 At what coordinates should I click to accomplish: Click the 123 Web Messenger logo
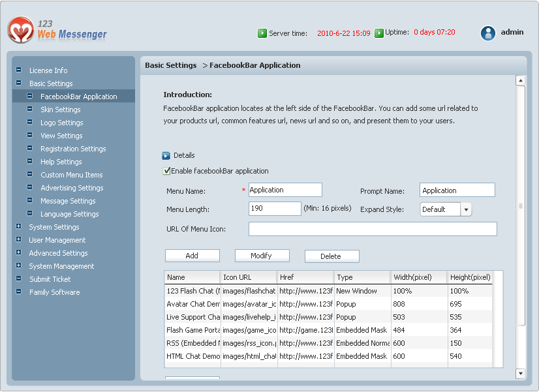click(57, 30)
